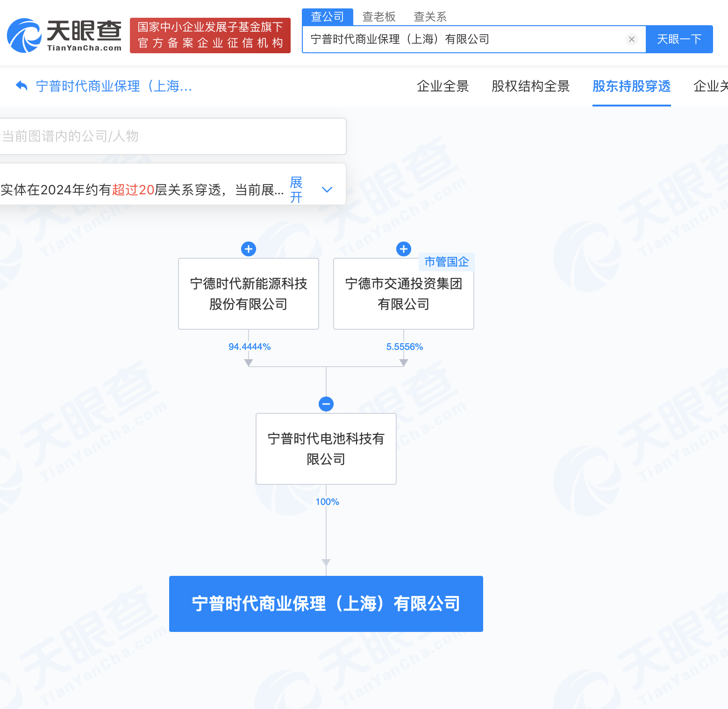728x709 pixels.
Task: Click the red 超过20 text in the notice
Action: pos(133,190)
